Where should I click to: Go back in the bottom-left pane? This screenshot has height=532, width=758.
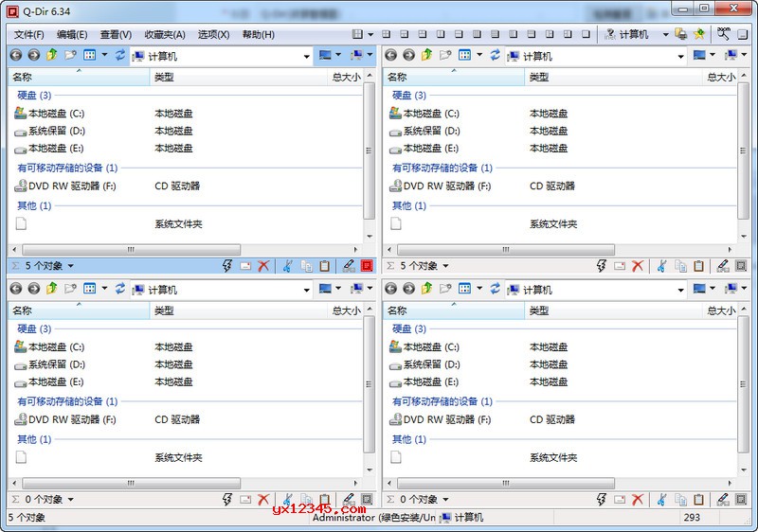click(x=16, y=289)
